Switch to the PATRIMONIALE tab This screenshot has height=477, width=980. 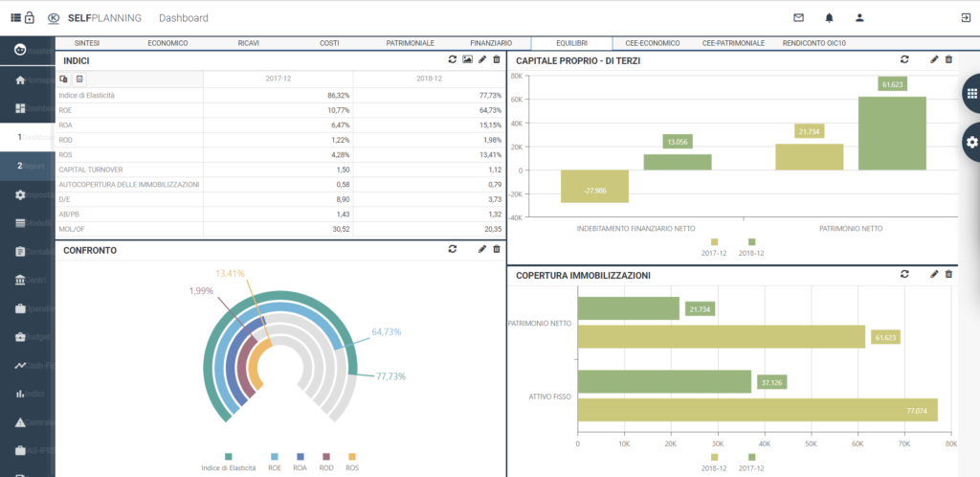410,43
